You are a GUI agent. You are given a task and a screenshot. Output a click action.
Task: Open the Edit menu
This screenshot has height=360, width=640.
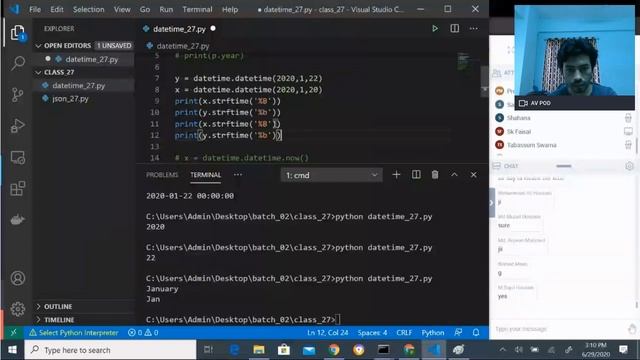(57, 9)
